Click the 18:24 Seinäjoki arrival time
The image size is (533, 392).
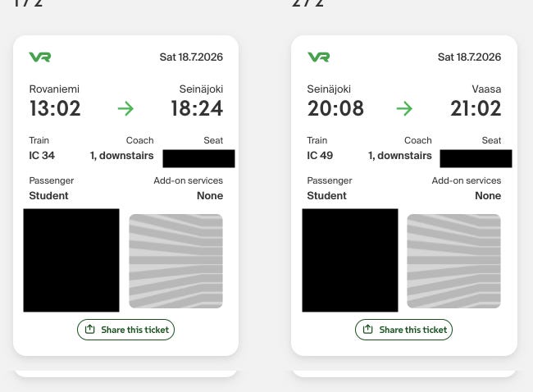197,108
